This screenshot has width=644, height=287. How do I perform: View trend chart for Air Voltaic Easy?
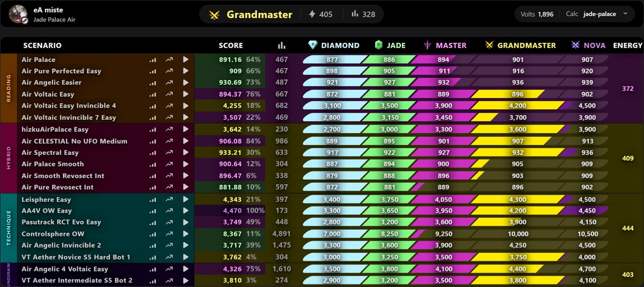[170, 94]
